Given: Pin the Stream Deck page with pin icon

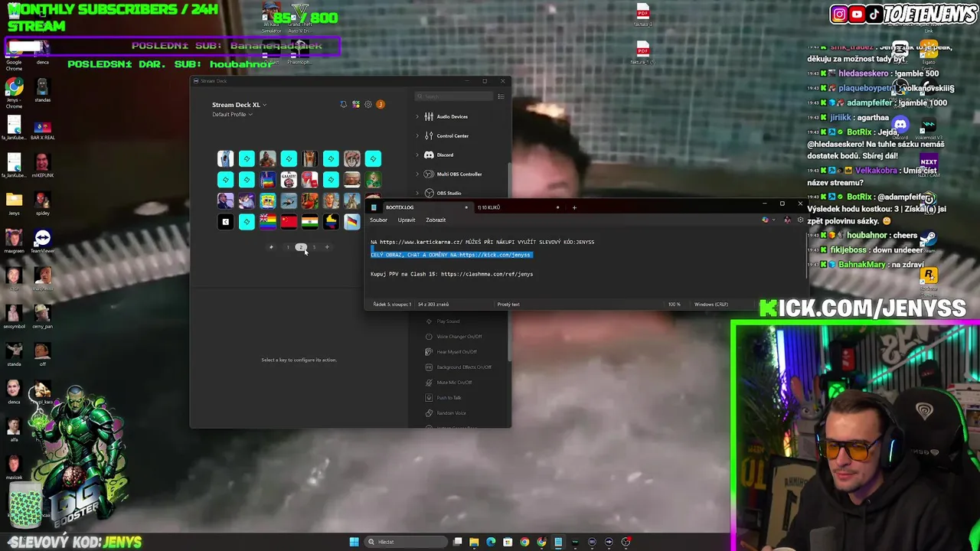Looking at the screenshot, I should coord(271,247).
